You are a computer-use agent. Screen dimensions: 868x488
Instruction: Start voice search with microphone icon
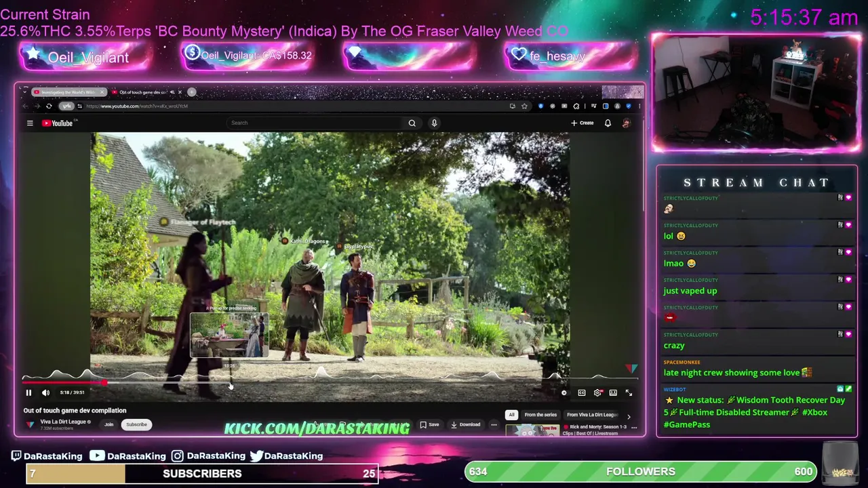click(x=434, y=123)
